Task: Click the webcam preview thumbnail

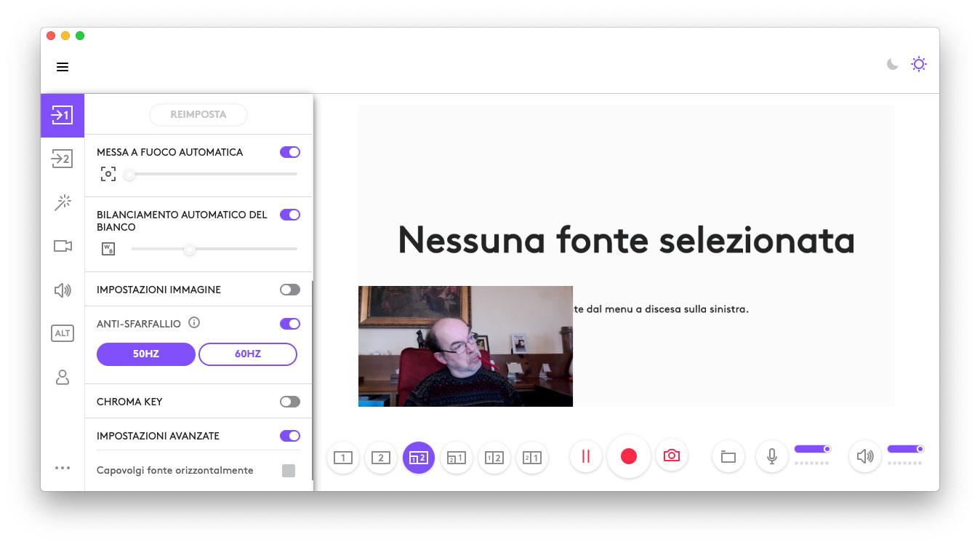Action: [465, 346]
